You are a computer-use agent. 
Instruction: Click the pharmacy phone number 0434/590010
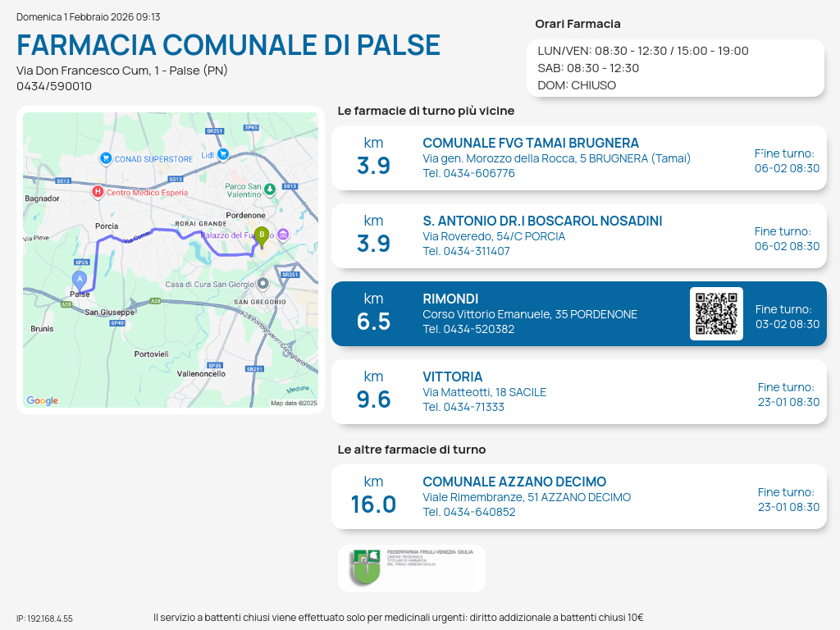coord(54,86)
